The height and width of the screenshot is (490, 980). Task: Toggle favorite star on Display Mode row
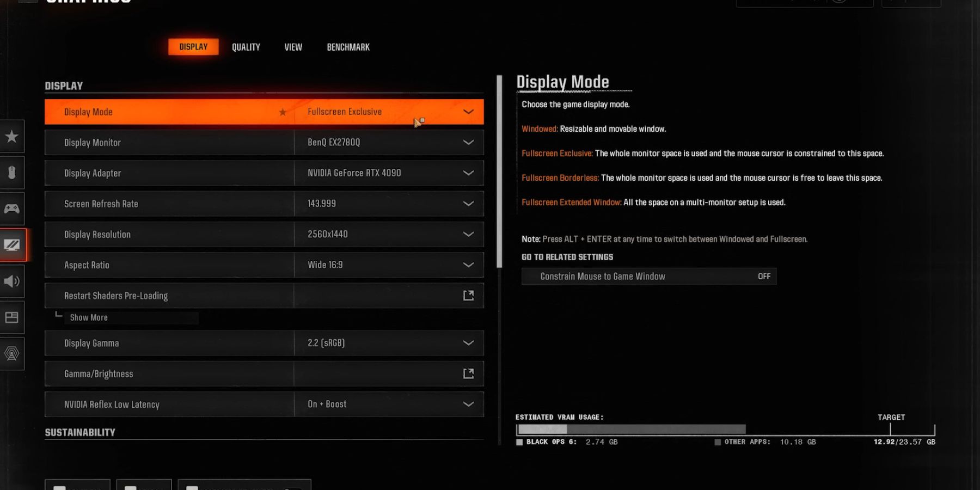pos(283,112)
